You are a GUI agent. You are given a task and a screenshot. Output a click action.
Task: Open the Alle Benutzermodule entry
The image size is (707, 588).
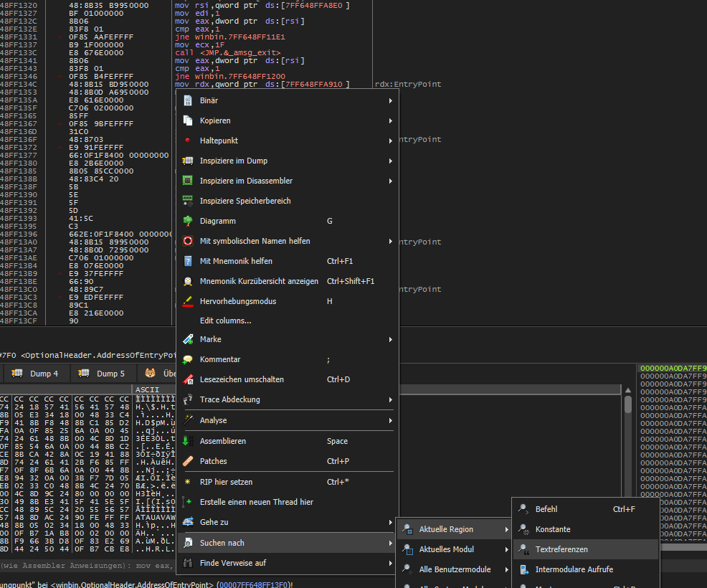coord(454,569)
